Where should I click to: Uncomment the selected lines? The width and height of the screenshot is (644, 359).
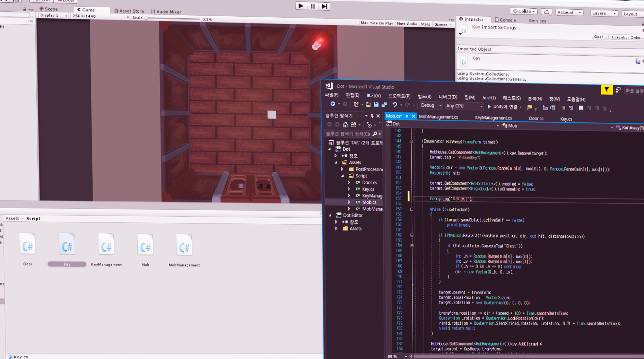pos(571,108)
